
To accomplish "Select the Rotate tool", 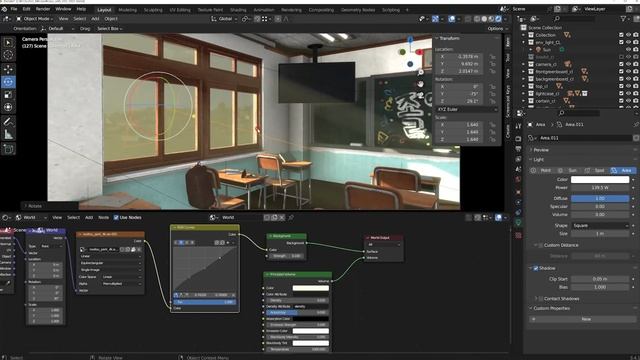I will [x=8, y=82].
